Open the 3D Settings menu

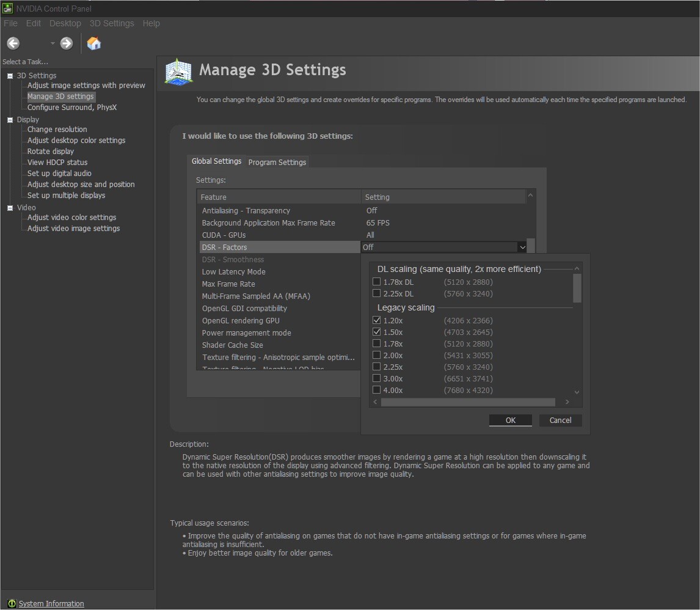click(112, 23)
